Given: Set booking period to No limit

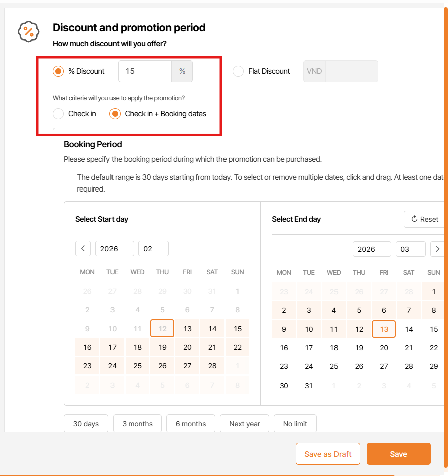Looking at the screenshot, I should 295,424.
